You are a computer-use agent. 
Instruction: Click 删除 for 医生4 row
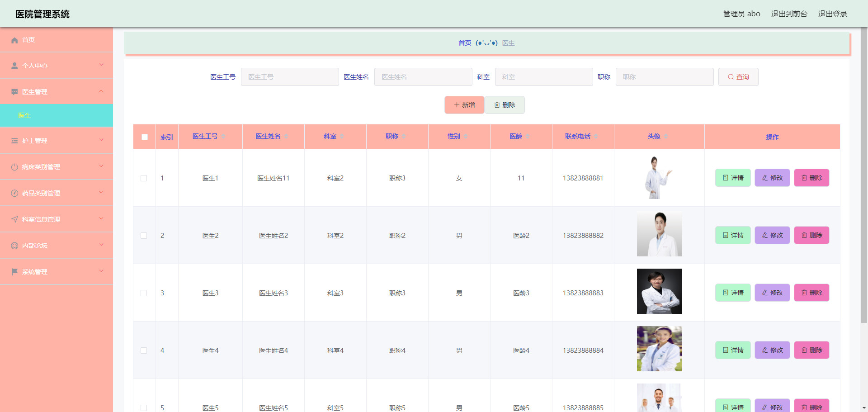click(x=811, y=350)
